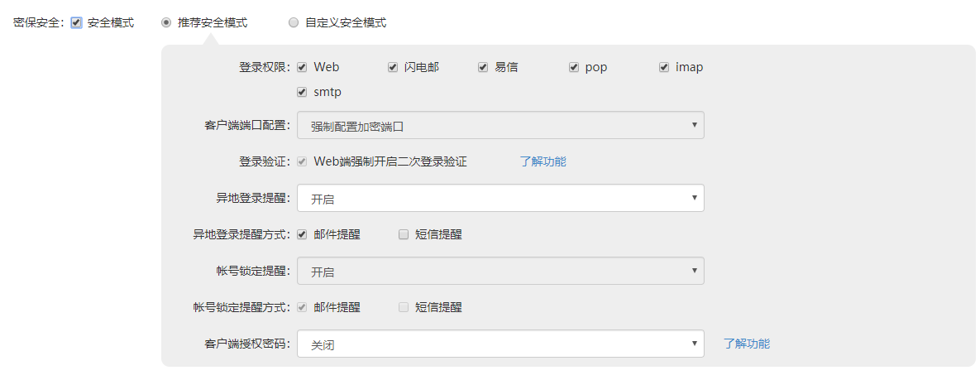Click 邮件提醒 under 帐号锁定提醒方式
Image resolution: width=980 pixels, height=380 pixels.
tap(303, 307)
